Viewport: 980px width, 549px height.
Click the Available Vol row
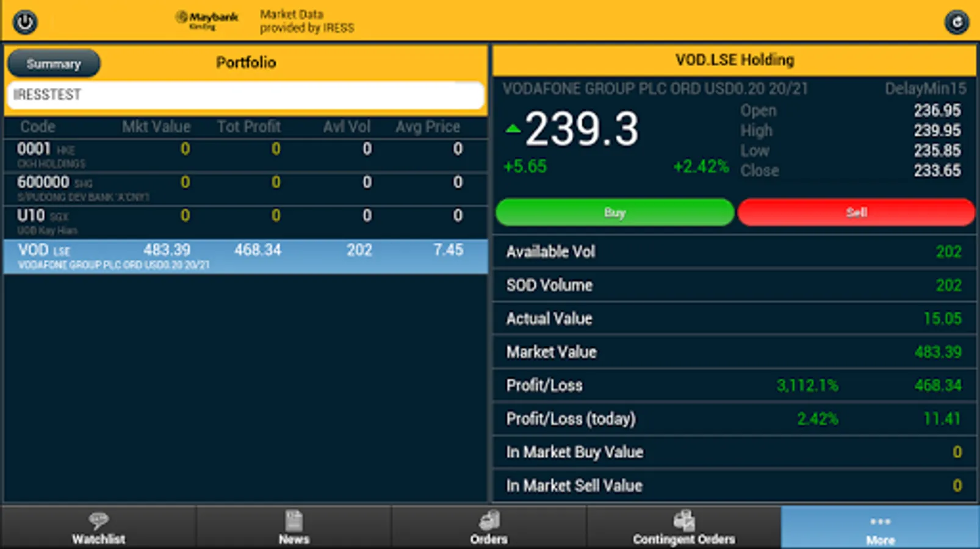coord(734,251)
